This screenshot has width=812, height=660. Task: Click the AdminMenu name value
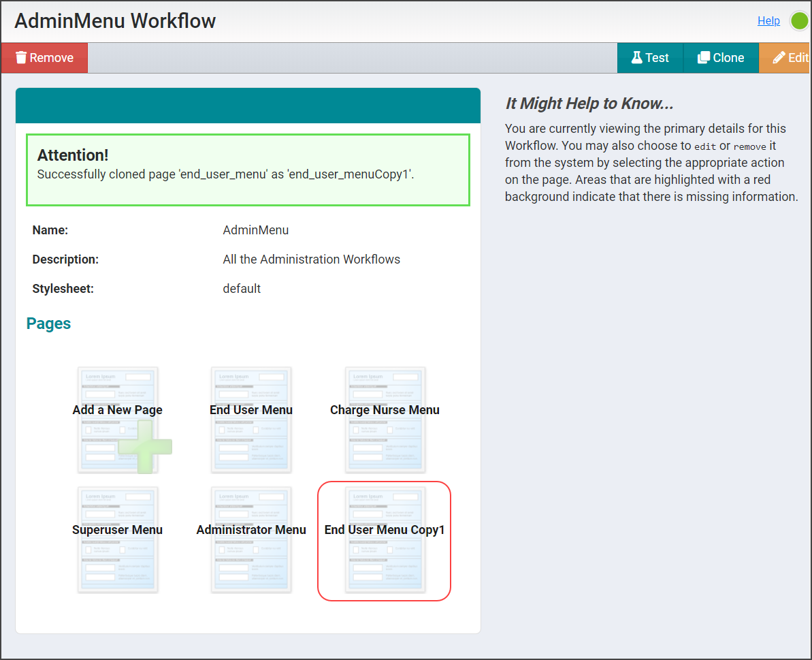[256, 230]
